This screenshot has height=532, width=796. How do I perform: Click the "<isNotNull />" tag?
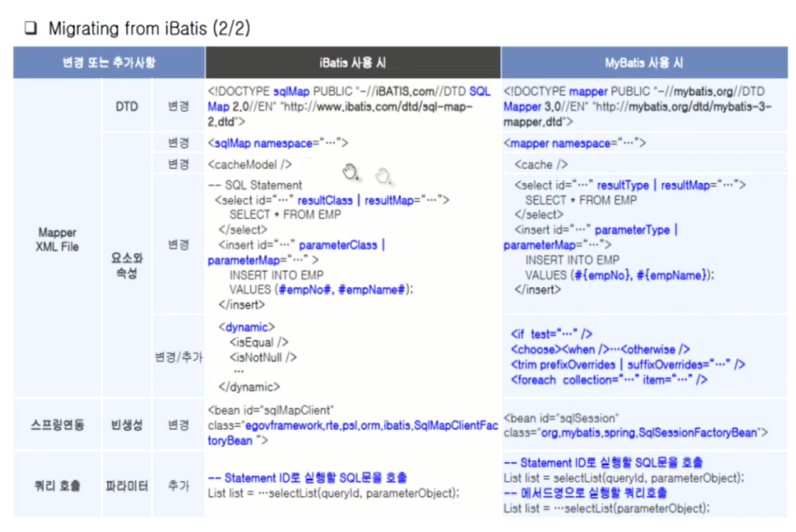263,357
